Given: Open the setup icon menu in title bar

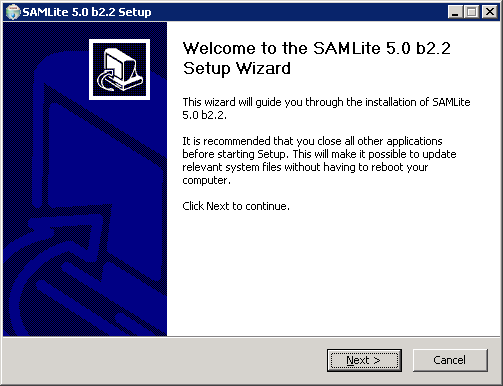Looking at the screenshot, I should tap(13, 12).
